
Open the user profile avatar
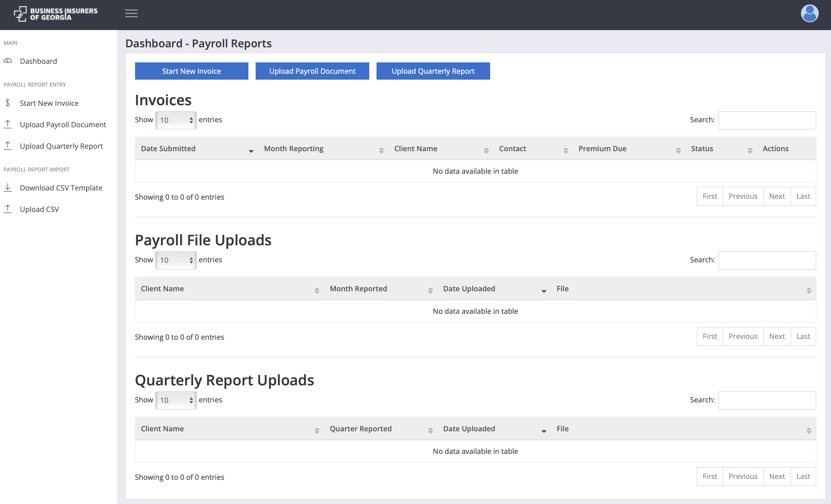click(809, 13)
